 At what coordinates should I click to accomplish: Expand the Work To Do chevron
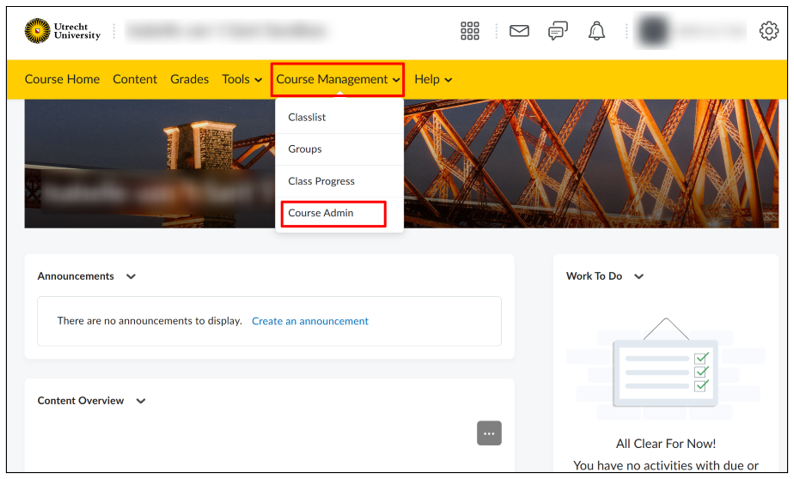[639, 276]
